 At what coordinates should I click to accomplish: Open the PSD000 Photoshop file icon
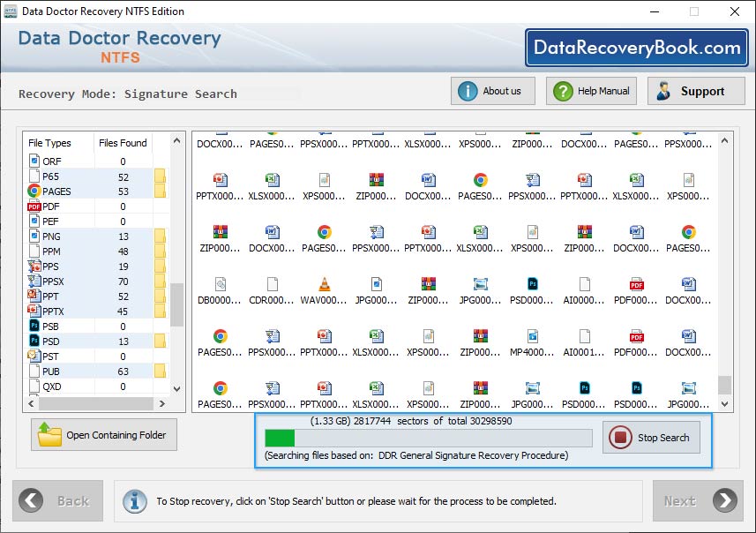coord(533,284)
